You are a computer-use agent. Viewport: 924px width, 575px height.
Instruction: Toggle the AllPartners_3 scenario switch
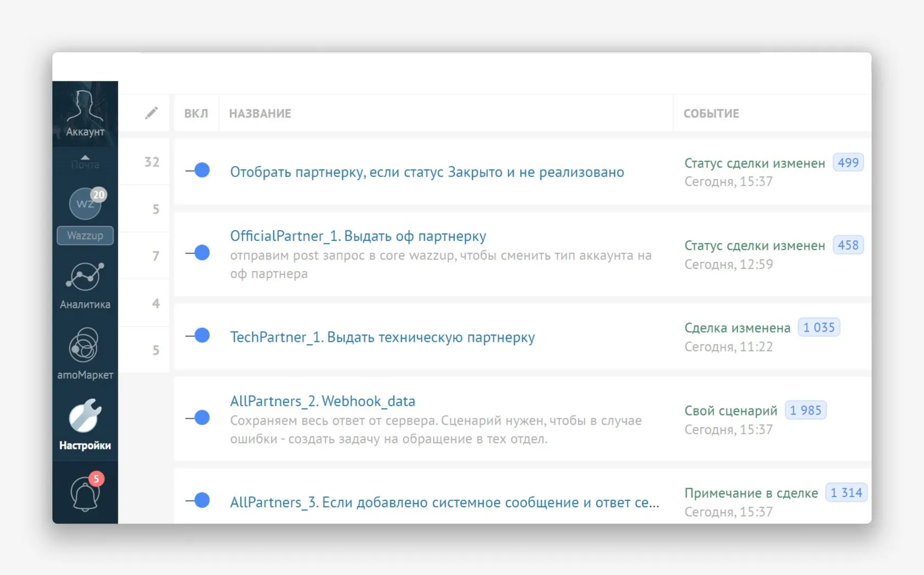pos(199,500)
